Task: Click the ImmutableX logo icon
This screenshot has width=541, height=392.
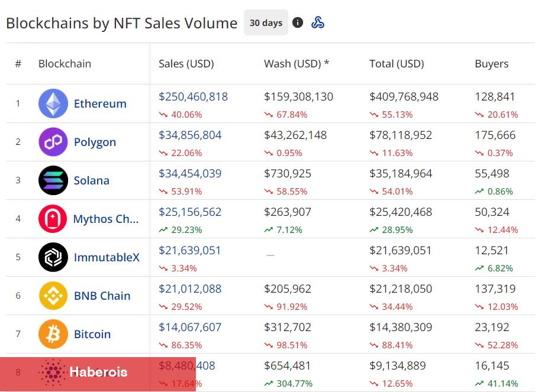Action: [x=53, y=257]
